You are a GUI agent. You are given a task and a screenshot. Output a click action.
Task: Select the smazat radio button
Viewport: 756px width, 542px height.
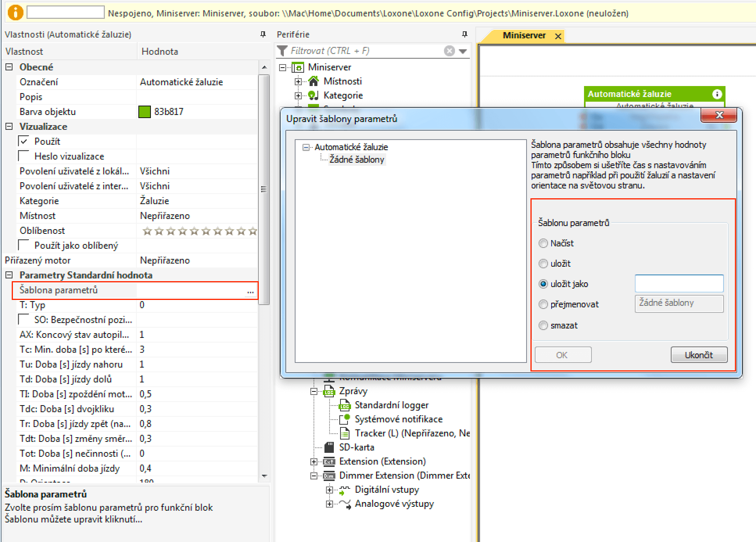543,325
